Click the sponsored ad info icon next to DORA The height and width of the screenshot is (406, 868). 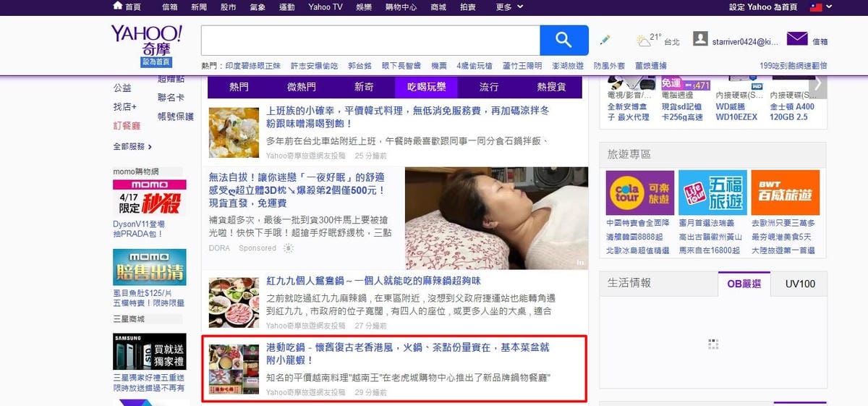coord(289,248)
